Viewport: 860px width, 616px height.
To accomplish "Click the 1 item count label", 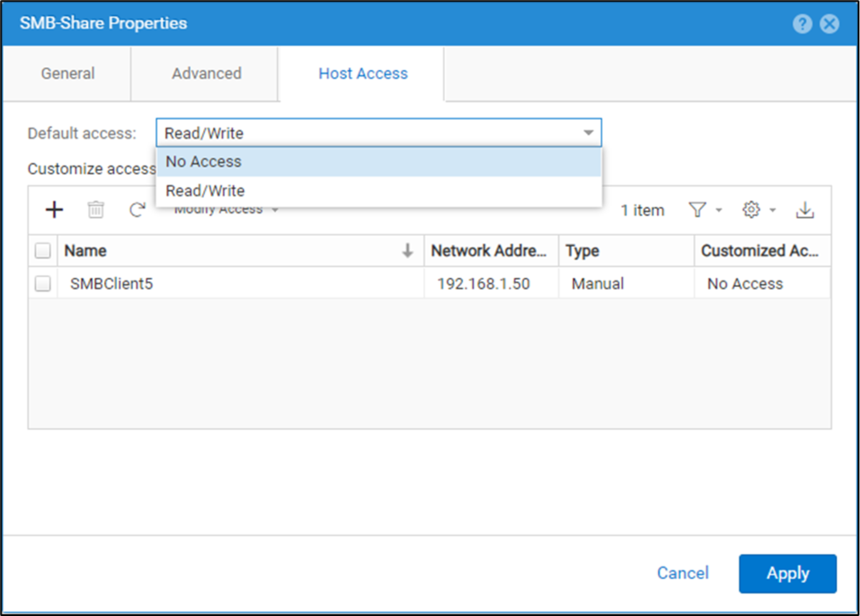I will pos(642,211).
